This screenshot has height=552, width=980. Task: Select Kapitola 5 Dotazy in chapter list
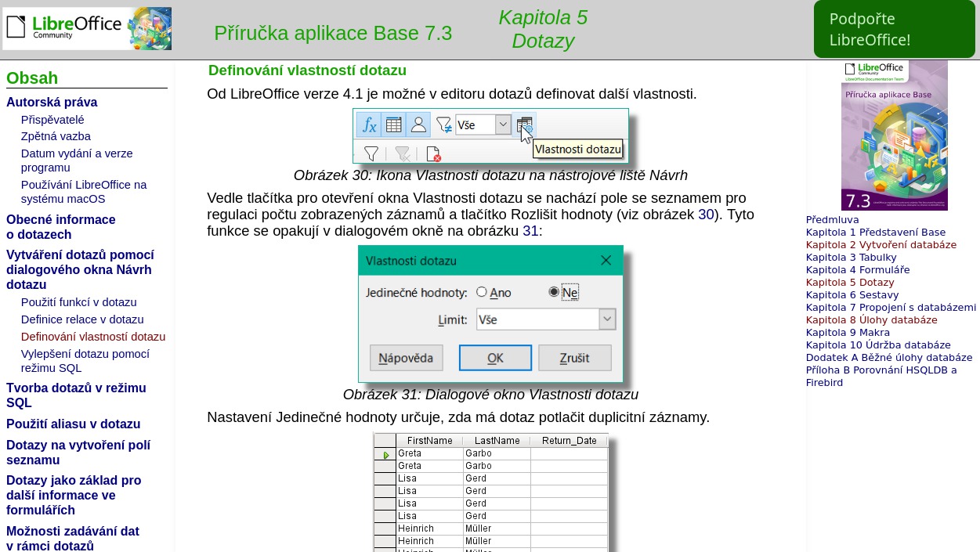(850, 283)
